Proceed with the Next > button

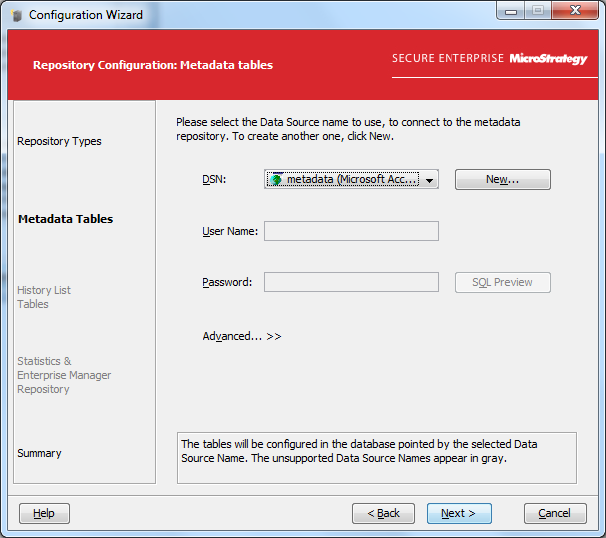pos(459,513)
